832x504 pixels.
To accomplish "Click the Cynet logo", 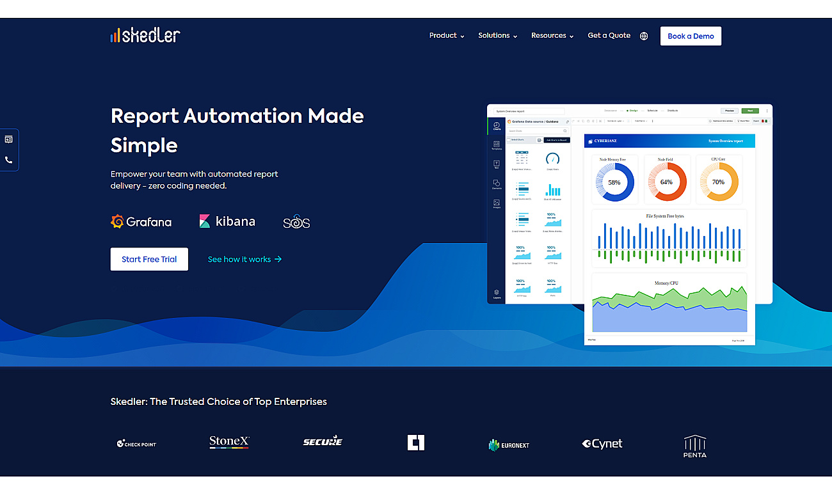I will (x=602, y=444).
